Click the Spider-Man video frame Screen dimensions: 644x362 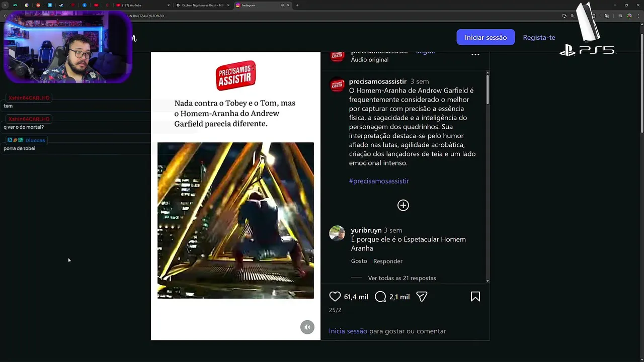click(235, 220)
